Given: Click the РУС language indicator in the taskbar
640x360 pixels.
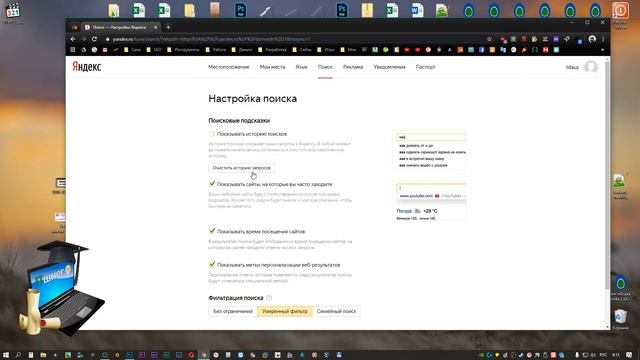Looking at the screenshot, I should point(602,355).
